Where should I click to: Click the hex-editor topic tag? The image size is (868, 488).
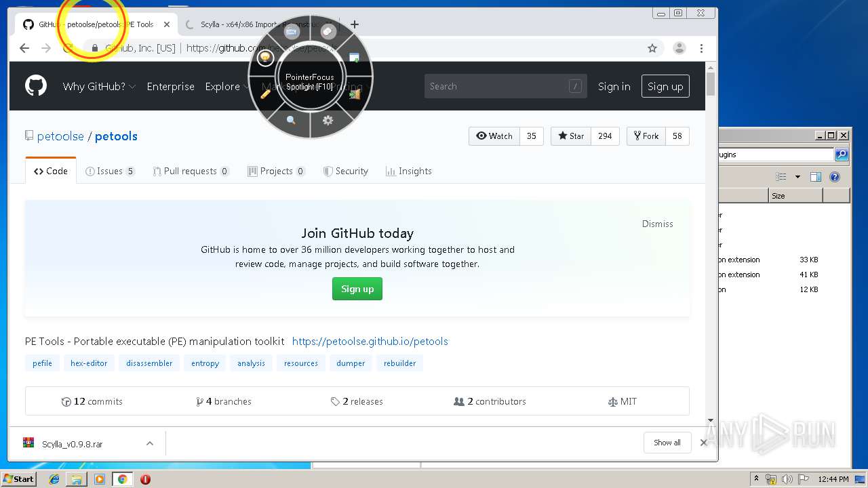point(89,363)
